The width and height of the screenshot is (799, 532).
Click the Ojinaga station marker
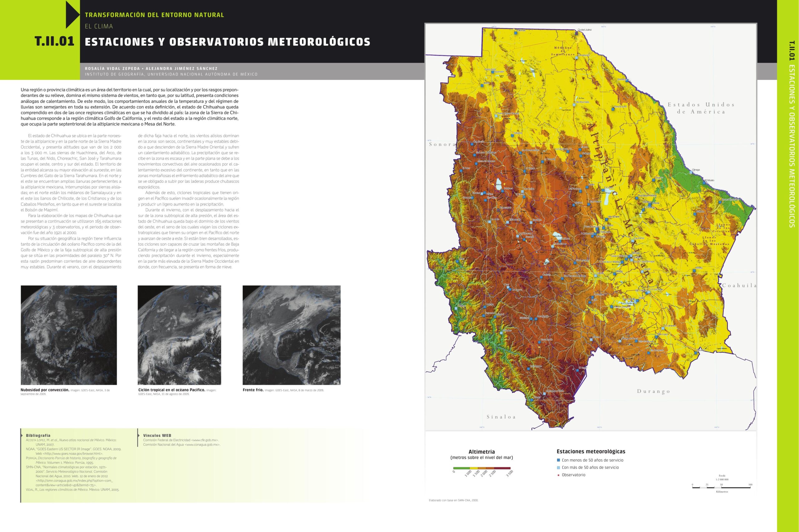[x=691, y=173]
